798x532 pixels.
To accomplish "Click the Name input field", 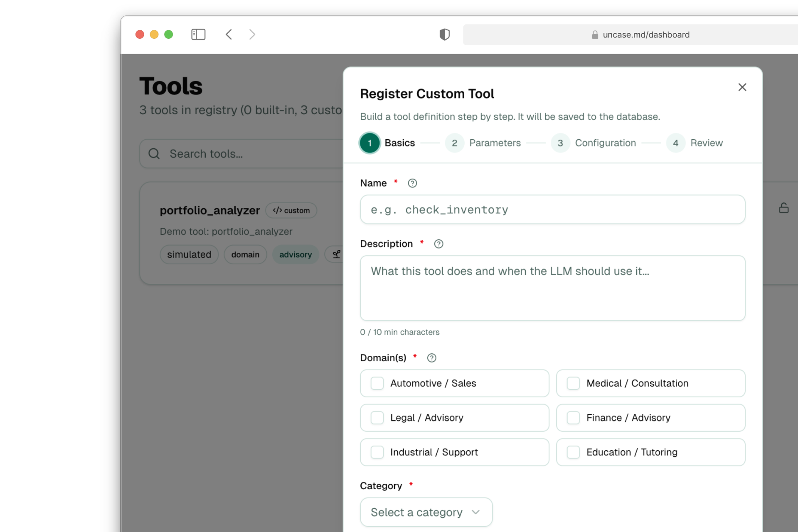I will tap(552, 209).
